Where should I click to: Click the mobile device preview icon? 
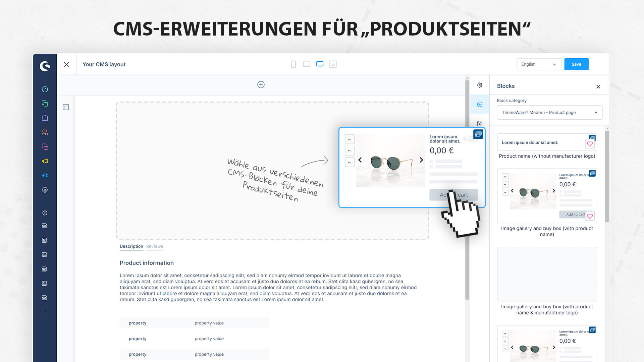(x=293, y=64)
